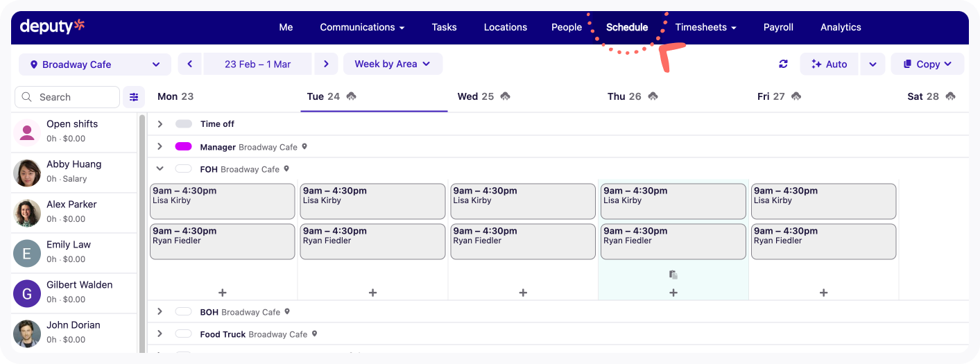Viewport: 980px width, 364px height.
Task: Open the Timesheets menu
Action: pyautogui.click(x=705, y=27)
